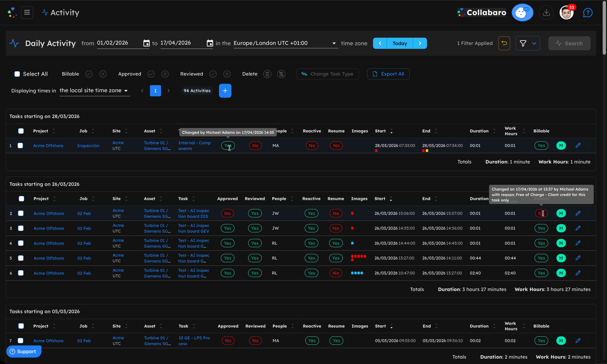Click the chat assistant avatar icon
This screenshot has height=364, width=607.
click(x=522, y=12)
